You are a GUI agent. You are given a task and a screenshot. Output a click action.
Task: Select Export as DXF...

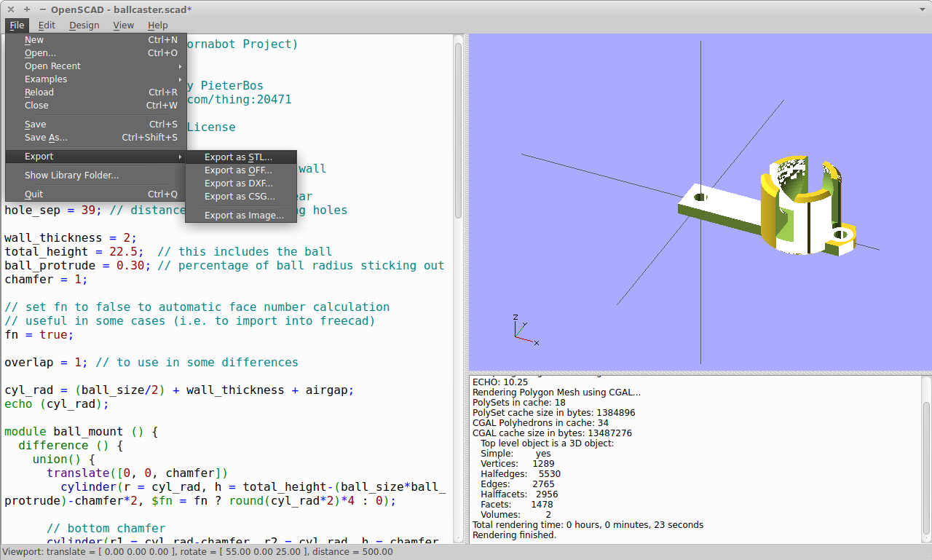click(241, 184)
